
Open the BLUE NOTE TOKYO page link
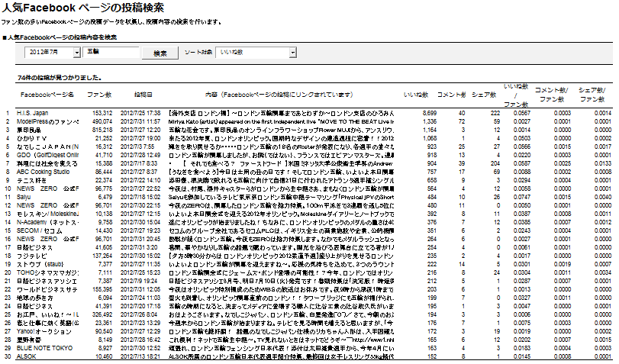[x=44, y=348]
